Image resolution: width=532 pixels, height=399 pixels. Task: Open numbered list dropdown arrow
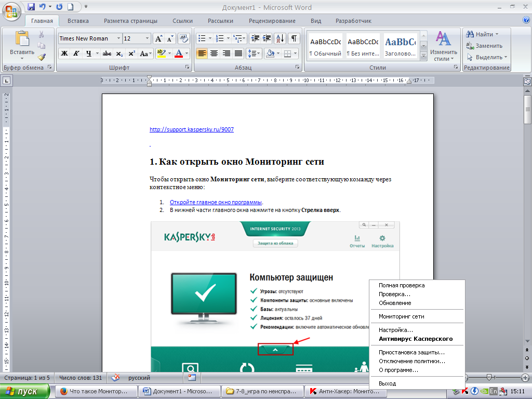(228, 38)
